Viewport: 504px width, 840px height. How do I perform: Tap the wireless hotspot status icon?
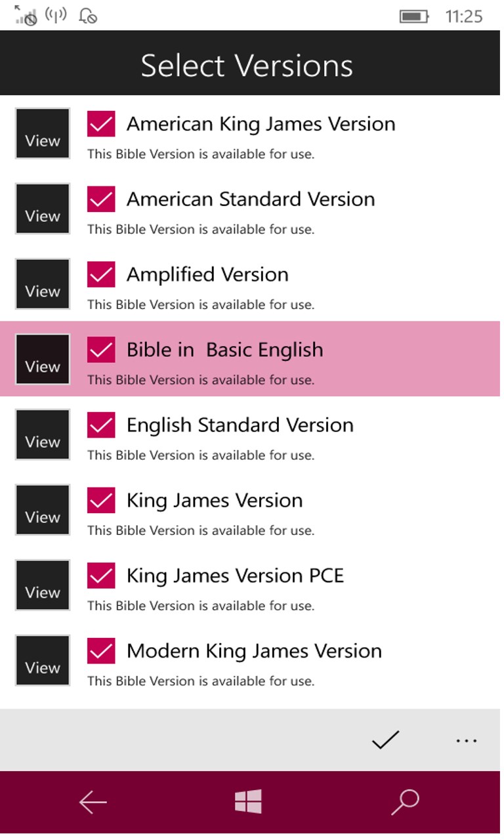tap(56, 15)
